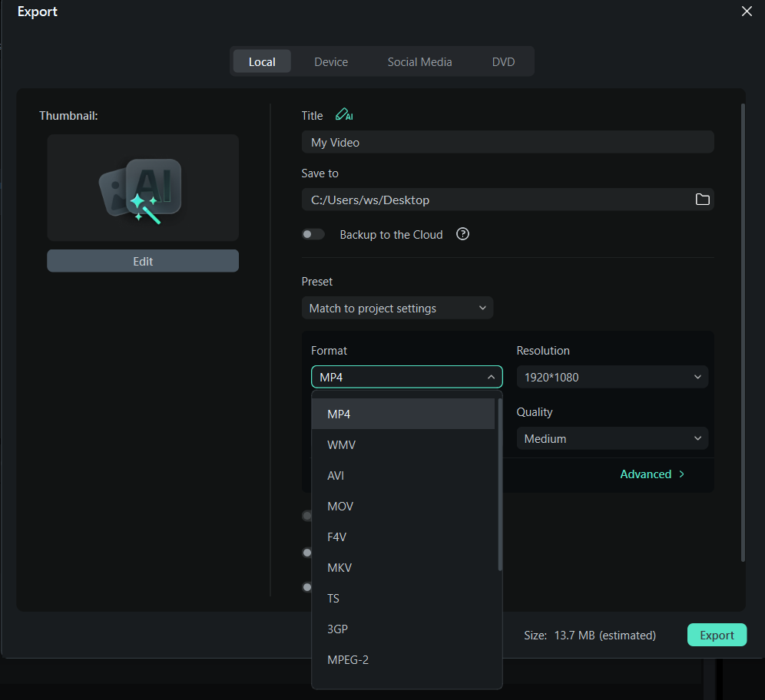Click the AI thumbnail preview

tap(142, 188)
